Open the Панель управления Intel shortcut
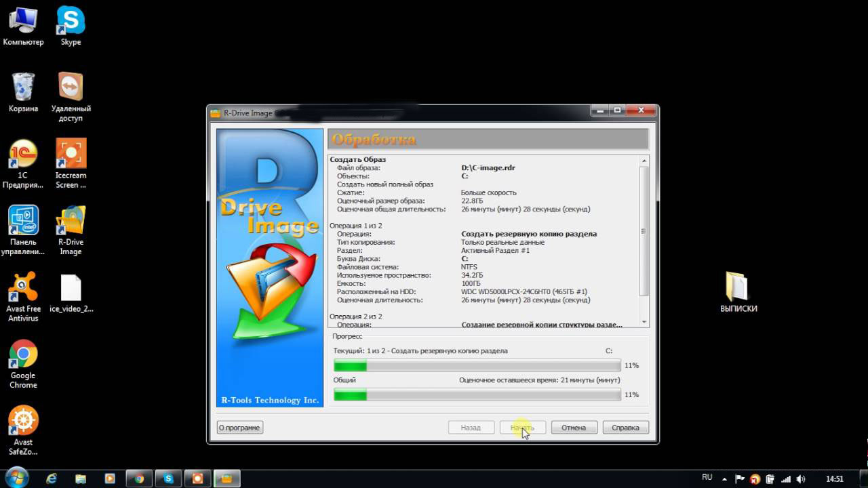Image resolution: width=868 pixels, height=488 pixels. tap(23, 230)
